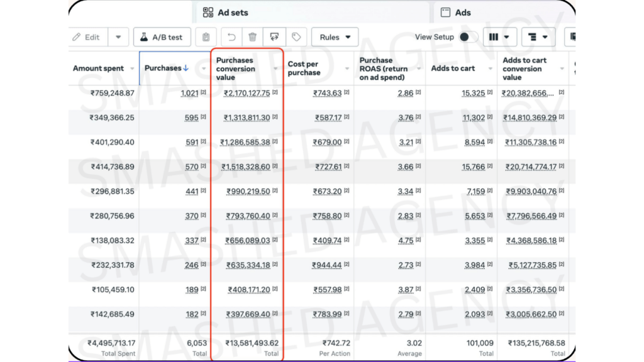This screenshot has width=644, height=362.
Task: Open the columns layout dropdown
Action: [x=499, y=37]
